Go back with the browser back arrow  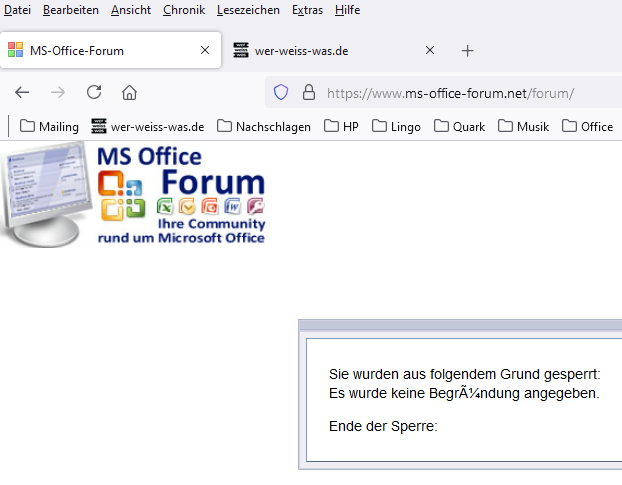(22, 93)
